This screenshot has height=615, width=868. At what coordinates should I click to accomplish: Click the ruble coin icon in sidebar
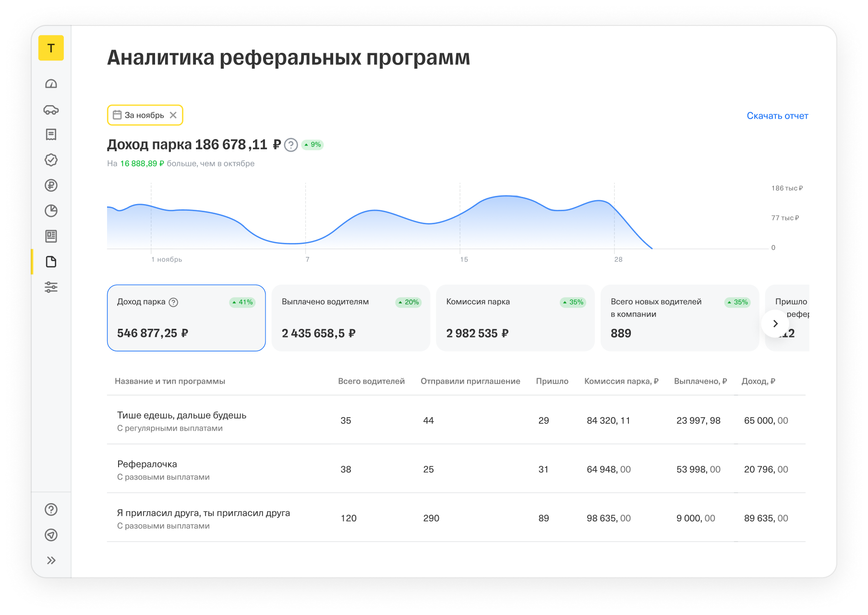[51, 185]
